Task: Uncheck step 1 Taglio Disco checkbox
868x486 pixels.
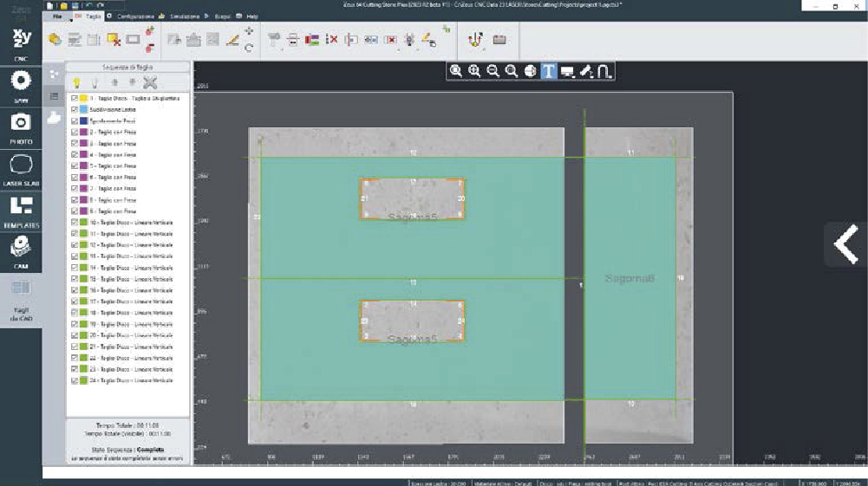Action: [74, 99]
